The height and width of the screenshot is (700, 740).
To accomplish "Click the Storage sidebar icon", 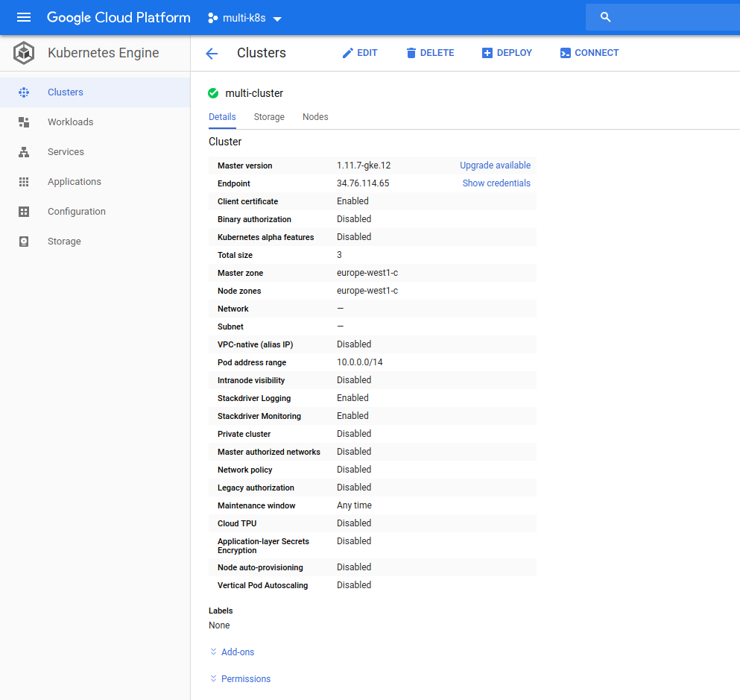I will (x=24, y=242).
